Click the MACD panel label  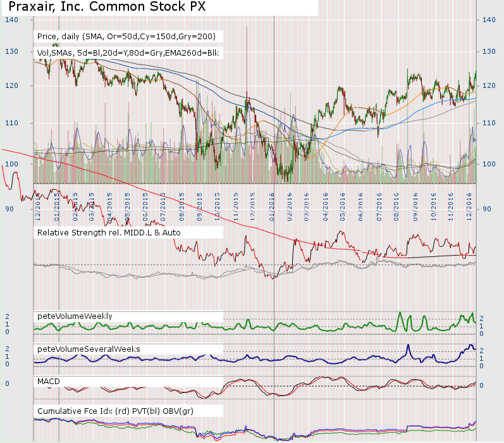(x=52, y=382)
